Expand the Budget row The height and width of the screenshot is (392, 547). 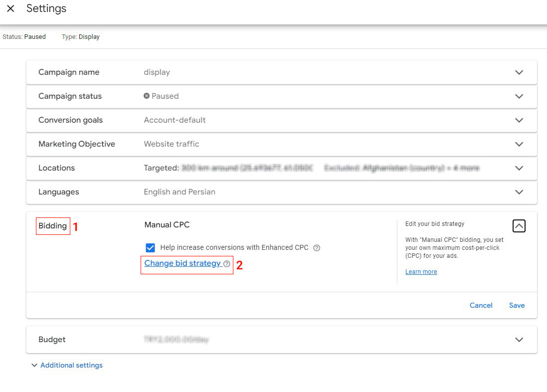click(519, 340)
